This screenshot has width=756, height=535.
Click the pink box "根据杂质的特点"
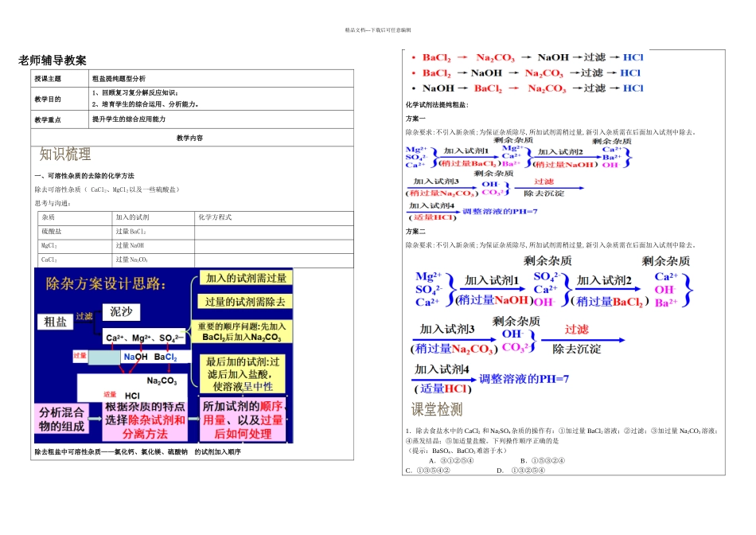(x=145, y=420)
